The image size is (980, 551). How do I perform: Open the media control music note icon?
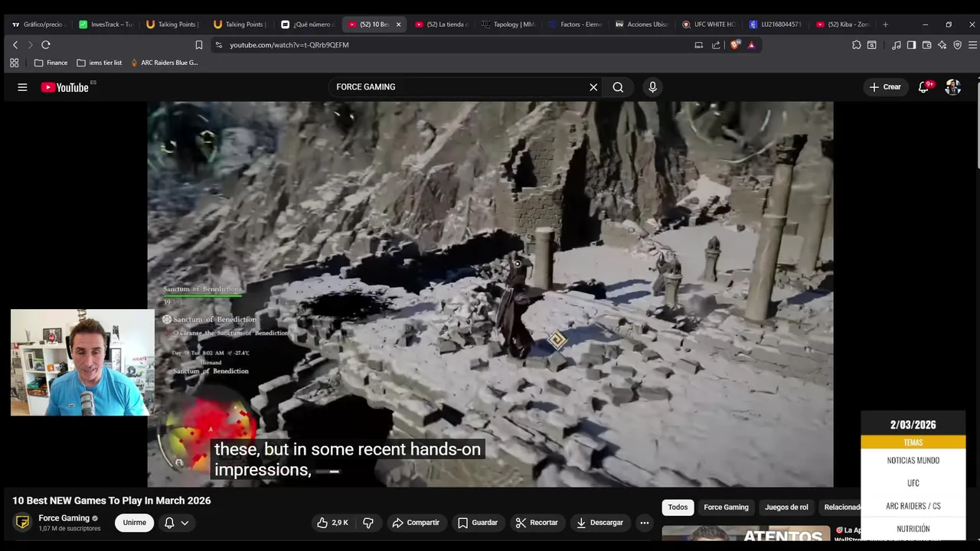coord(896,45)
